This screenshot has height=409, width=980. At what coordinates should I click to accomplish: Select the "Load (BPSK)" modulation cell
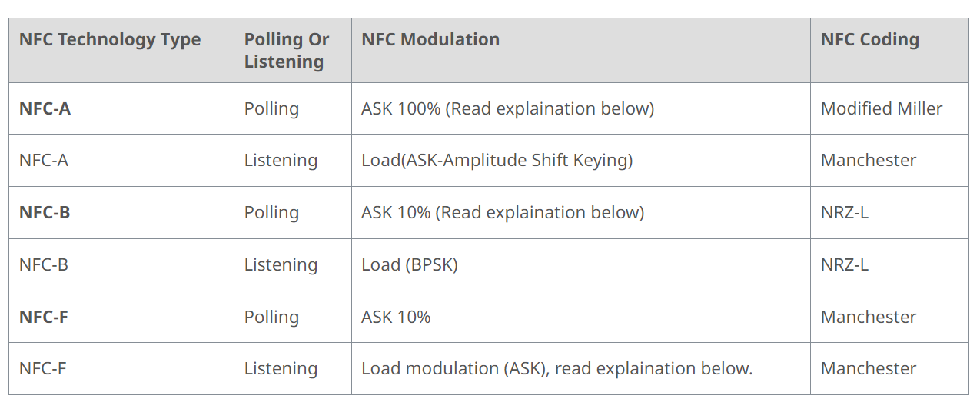[x=410, y=265]
